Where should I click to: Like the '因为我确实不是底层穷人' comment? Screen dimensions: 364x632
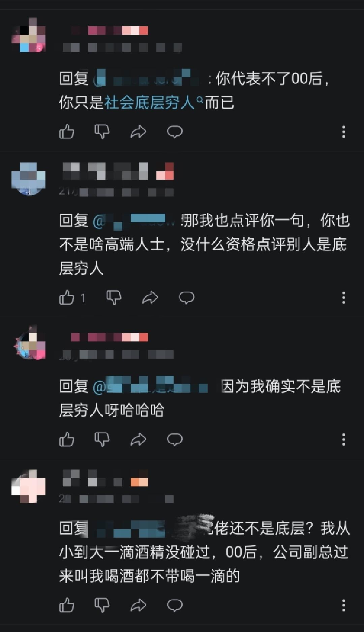coord(66,439)
